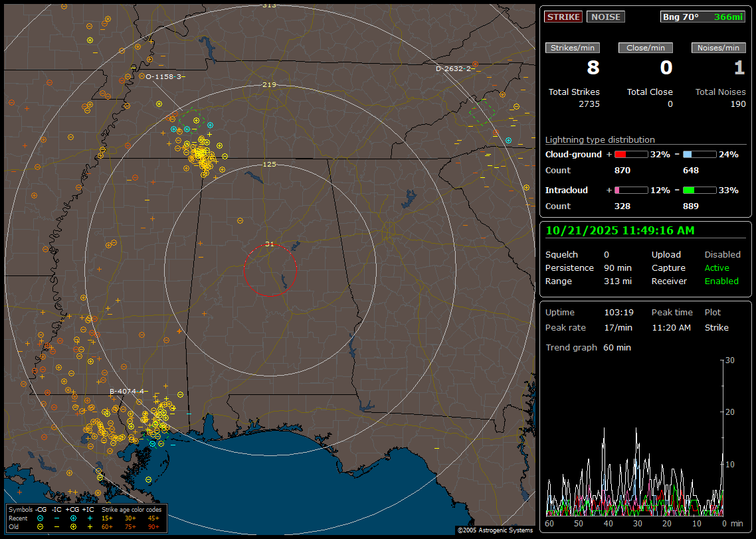This screenshot has width=756, height=539.
Task: Click the Close/min button
Action: tap(646, 48)
